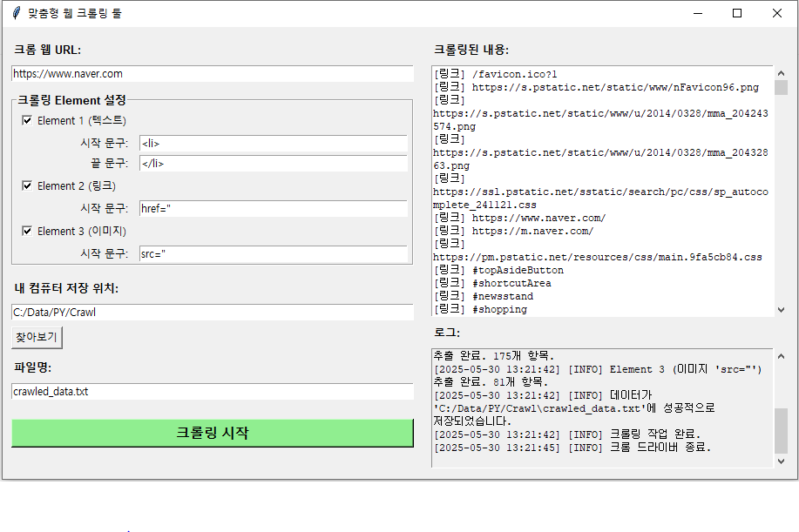799x532 pixels.
Task: Minimize the 맞춤형 웹 크롤링 툴 window
Action: point(698,13)
